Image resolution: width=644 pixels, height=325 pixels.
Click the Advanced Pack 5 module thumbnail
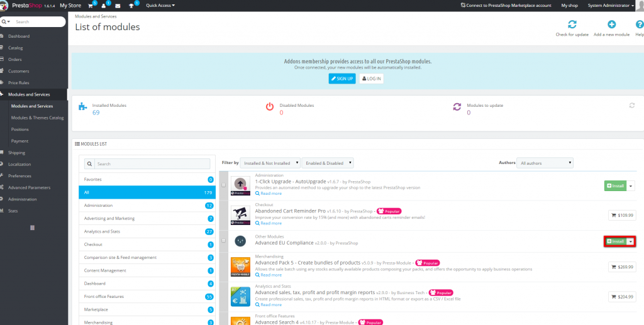coord(240,267)
